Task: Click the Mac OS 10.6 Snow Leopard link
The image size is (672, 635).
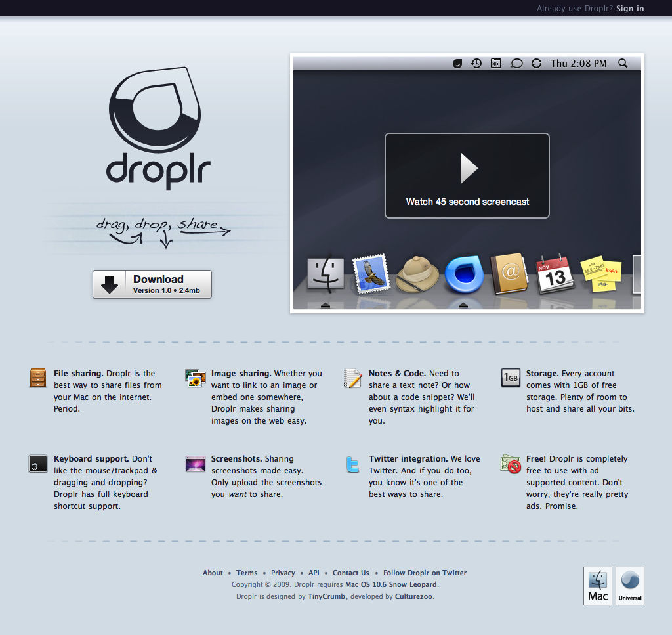Action: pos(391,584)
